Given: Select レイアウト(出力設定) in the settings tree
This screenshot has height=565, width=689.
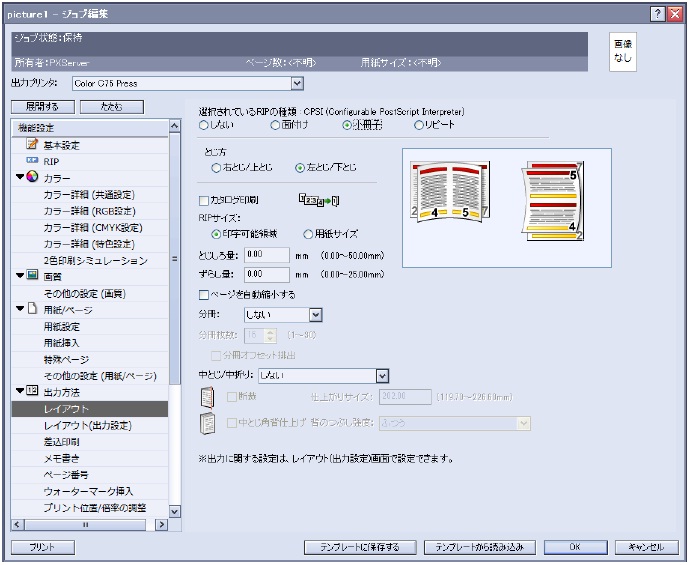Looking at the screenshot, I should click(87, 425).
